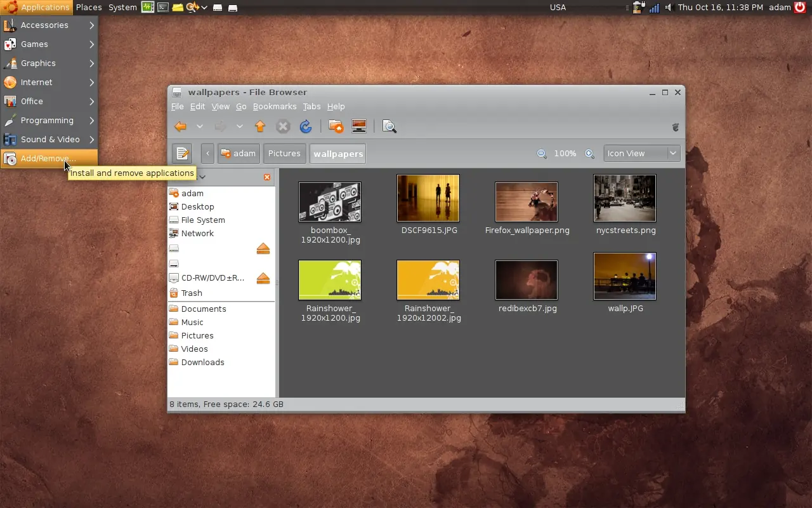Open the Back history dropdown arrow
The height and width of the screenshot is (508, 812).
[199, 126]
